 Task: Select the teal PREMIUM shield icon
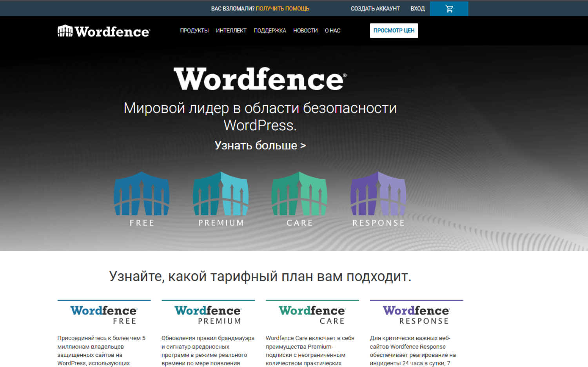click(x=221, y=194)
